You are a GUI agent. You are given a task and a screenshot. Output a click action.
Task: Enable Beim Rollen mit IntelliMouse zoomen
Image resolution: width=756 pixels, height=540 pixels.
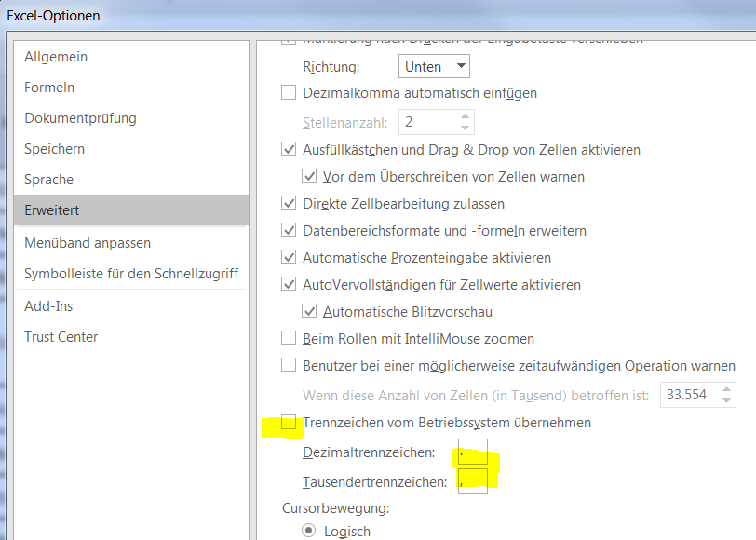tap(289, 339)
